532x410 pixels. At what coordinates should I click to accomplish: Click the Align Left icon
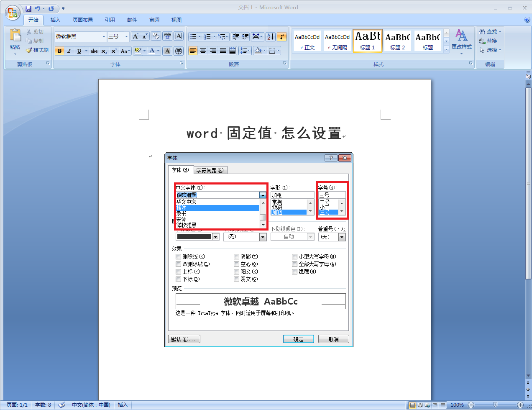point(193,51)
